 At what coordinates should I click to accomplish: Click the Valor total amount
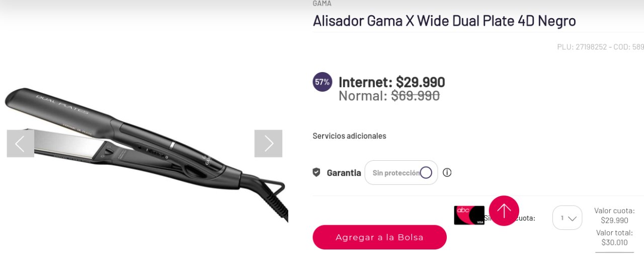pos(614,242)
